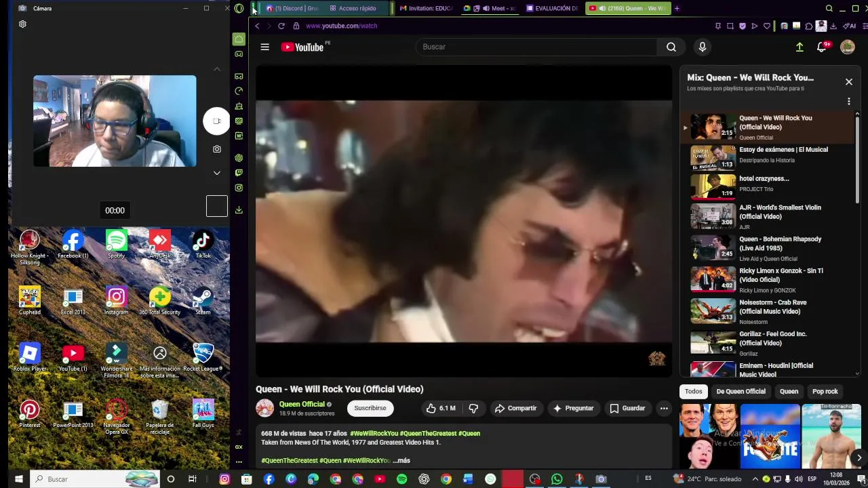This screenshot has height=488, width=868.
Task: Open Camera app settings gear
Action: (x=22, y=24)
